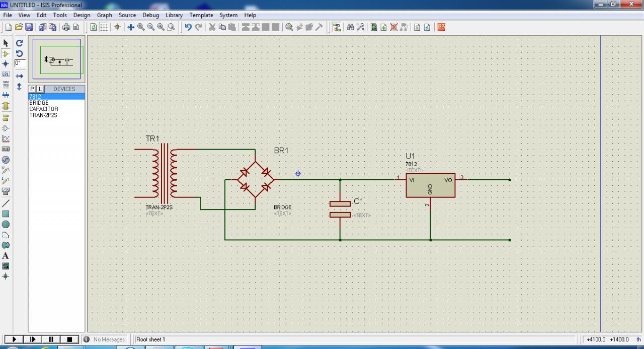The height and width of the screenshot is (349, 644).
Task: Choose the Junction dot mode tool
Action: coord(6,64)
